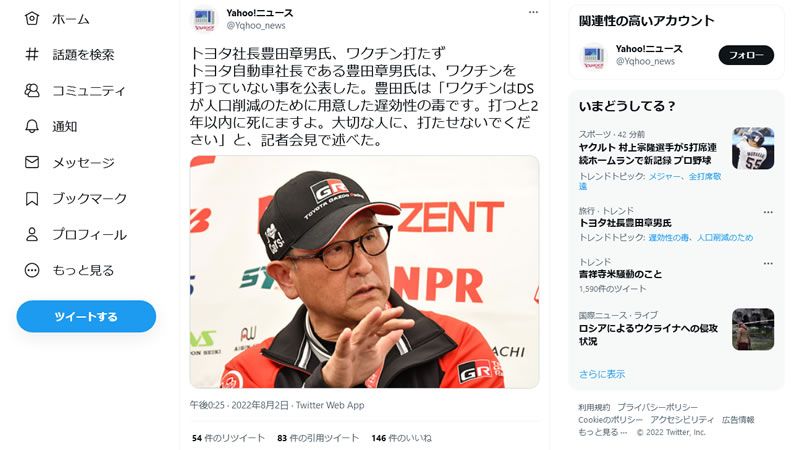
Task: Open the コミュニティ people icon
Action: tap(32, 90)
